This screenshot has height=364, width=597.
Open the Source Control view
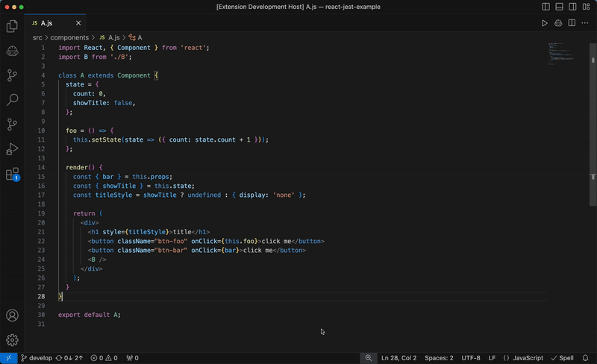(x=12, y=75)
